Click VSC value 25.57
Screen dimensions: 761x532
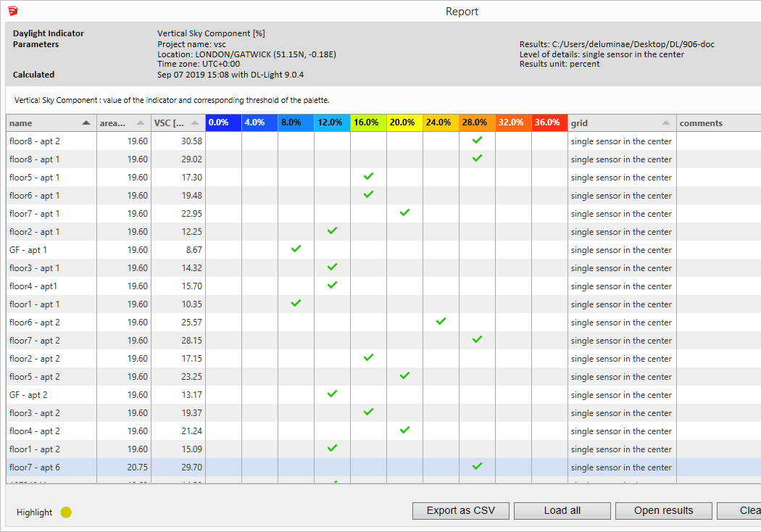click(x=192, y=323)
